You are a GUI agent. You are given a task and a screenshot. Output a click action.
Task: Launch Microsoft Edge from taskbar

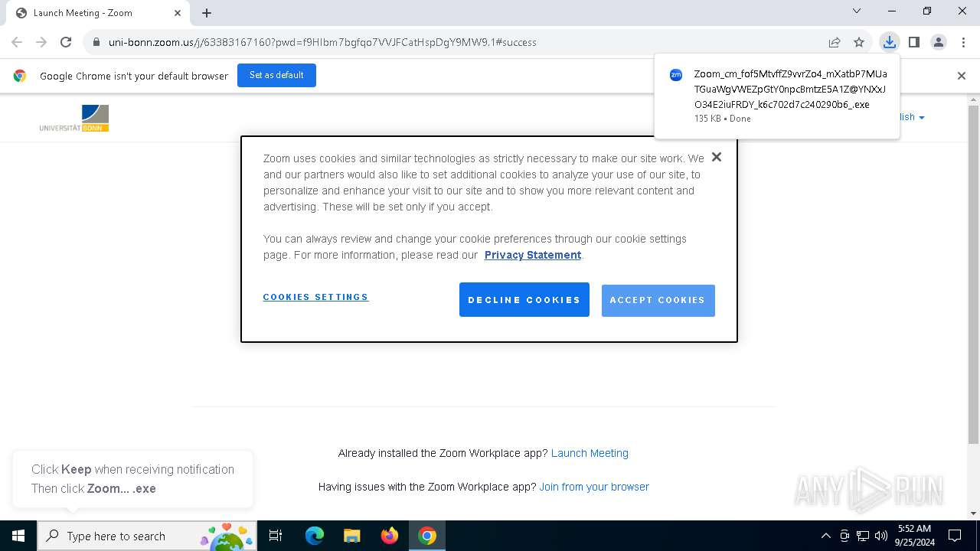pos(315,536)
